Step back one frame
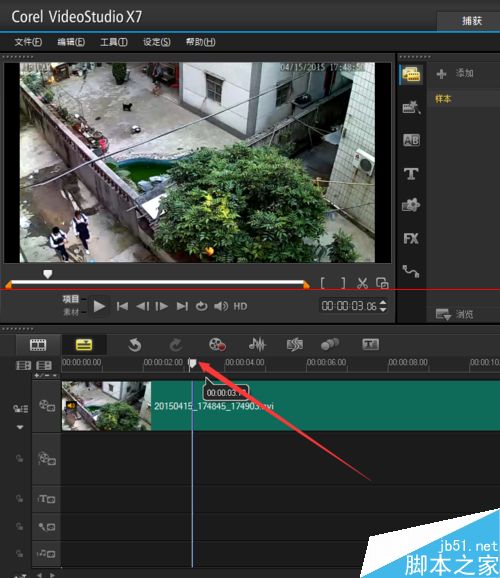 coord(143,306)
